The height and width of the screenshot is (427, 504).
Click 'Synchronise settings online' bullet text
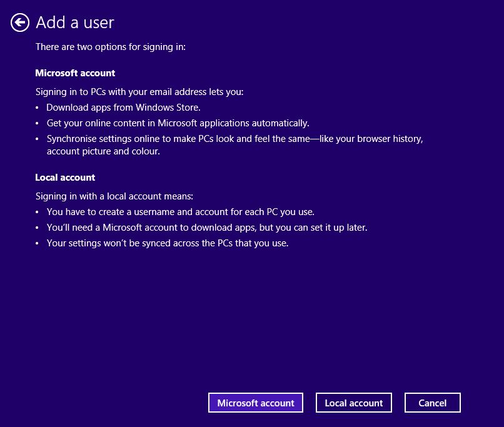pyautogui.click(x=235, y=139)
